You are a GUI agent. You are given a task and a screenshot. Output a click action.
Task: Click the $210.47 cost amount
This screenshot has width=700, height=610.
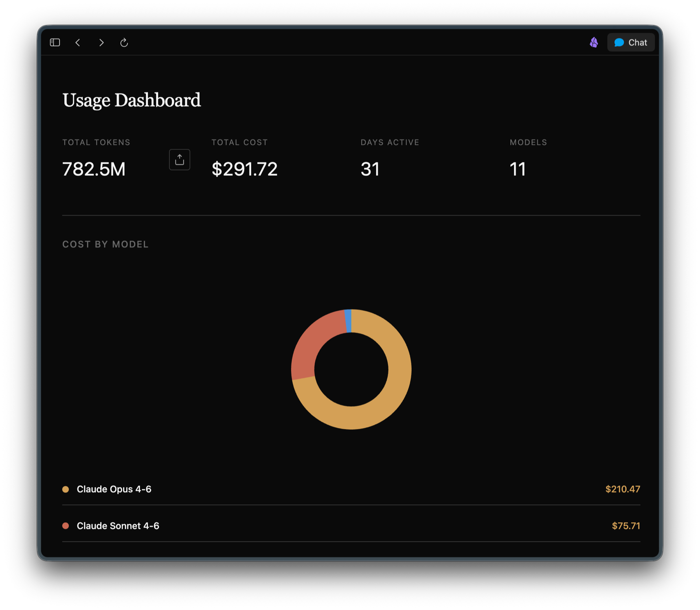pyautogui.click(x=622, y=489)
